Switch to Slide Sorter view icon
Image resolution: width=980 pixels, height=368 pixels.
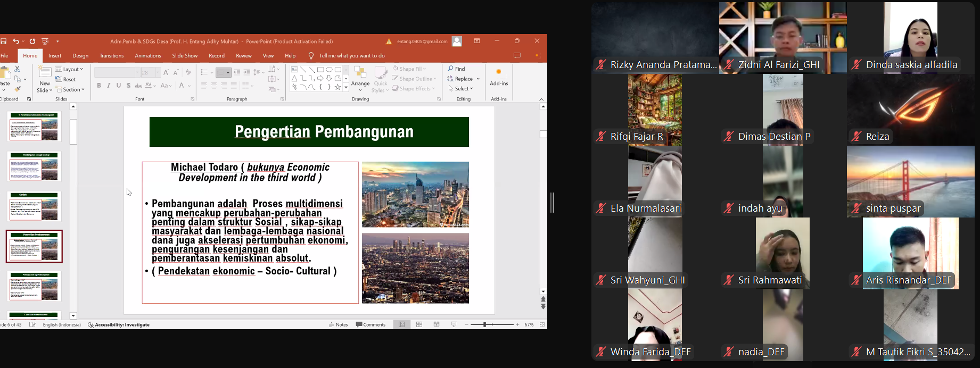click(x=419, y=324)
